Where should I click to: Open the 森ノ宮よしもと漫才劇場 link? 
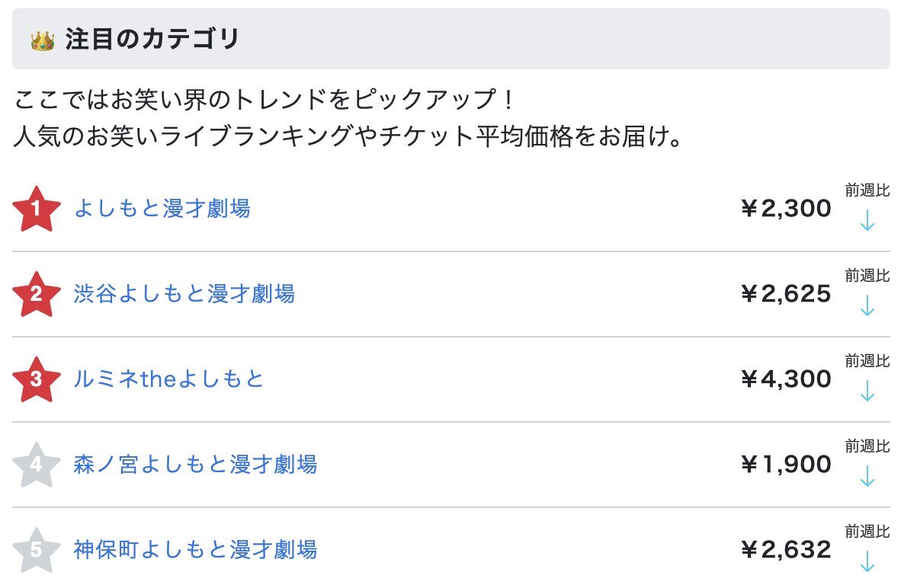tap(195, 465)
